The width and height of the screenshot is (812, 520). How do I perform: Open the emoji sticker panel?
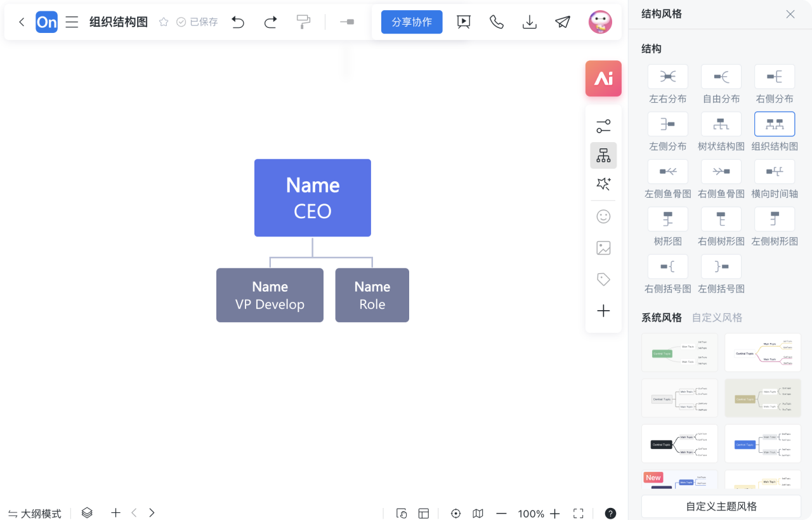tap(603, 217)
